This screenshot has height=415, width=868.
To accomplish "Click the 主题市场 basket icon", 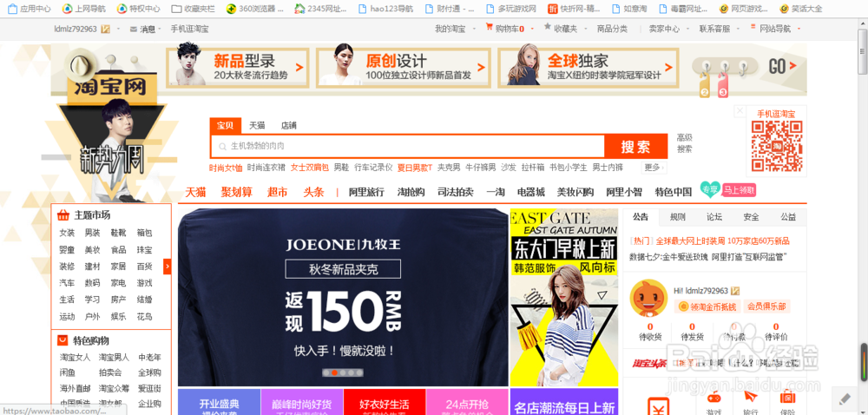I will (x=63, y=214).
